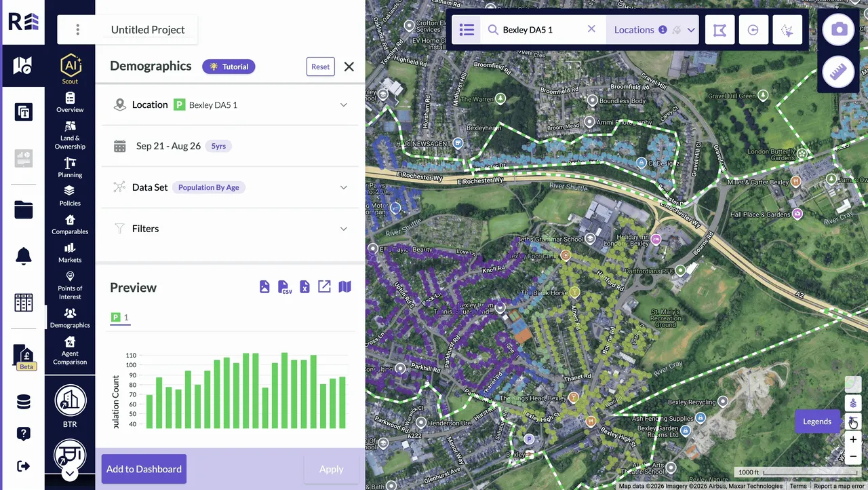Open the Planning section
The height and width of the screenshot is (490, 868).
[70, 168]
